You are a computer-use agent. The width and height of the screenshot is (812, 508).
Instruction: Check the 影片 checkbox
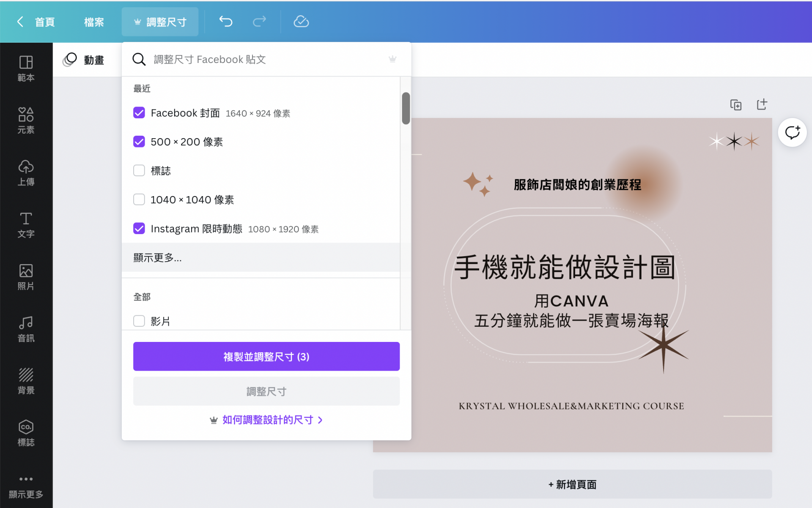coord(139,321)
